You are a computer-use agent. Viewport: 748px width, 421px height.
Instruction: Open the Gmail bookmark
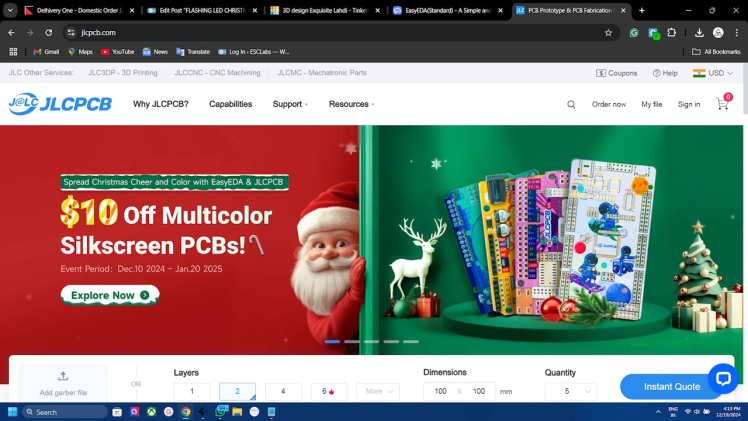click(46, 51)
